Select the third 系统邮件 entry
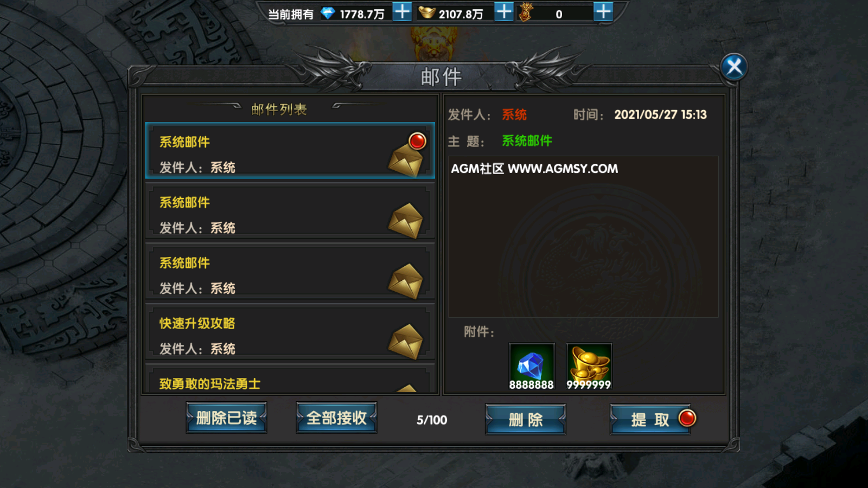868x488 pixels. [290, 271]
